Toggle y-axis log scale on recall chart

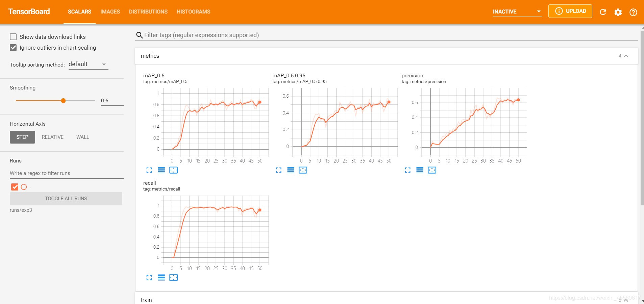161,278
